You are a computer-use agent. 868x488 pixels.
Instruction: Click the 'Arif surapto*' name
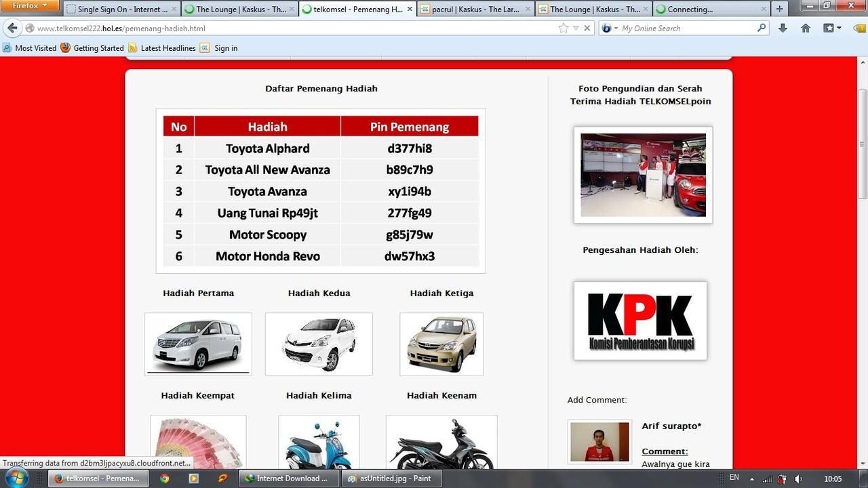coord(672,426)
